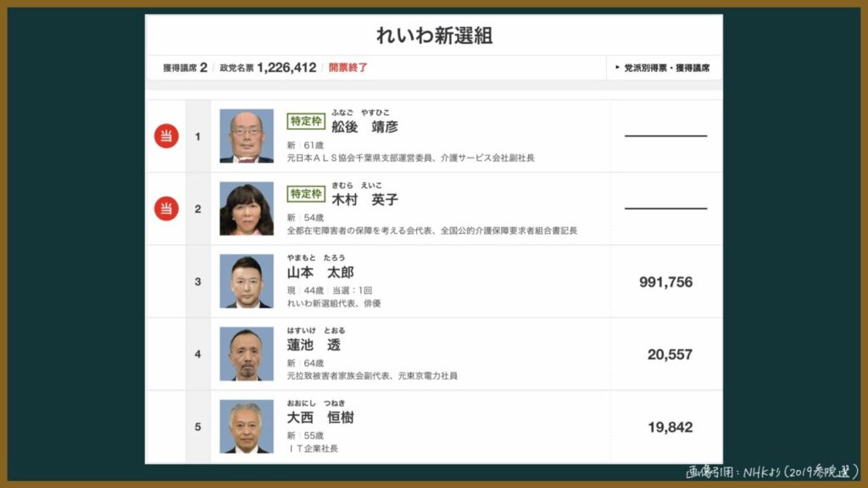Click the 特定枠 tag next to 木村 英子
This screenshot has height=488, width=868.
click(x=306, y=194)
